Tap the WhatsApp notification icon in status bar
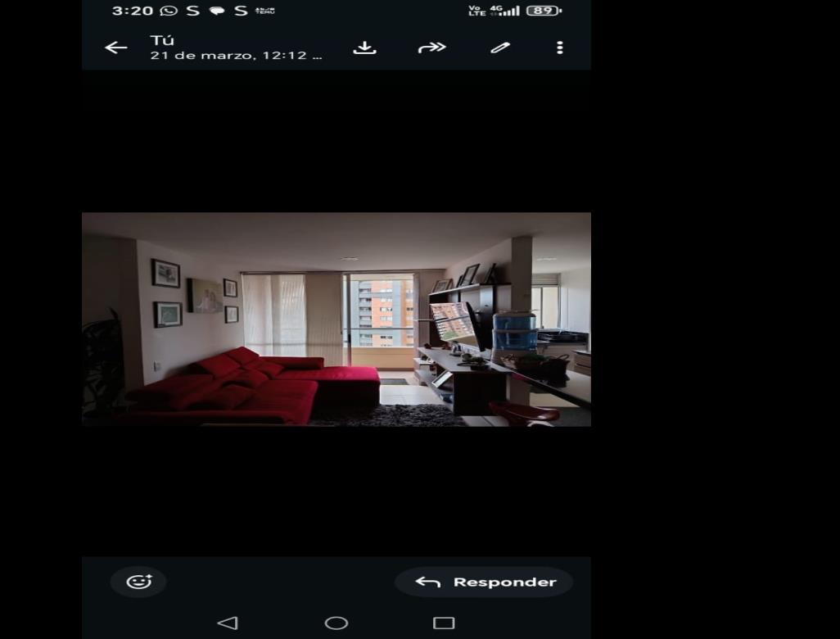 (x=169, y=11)
